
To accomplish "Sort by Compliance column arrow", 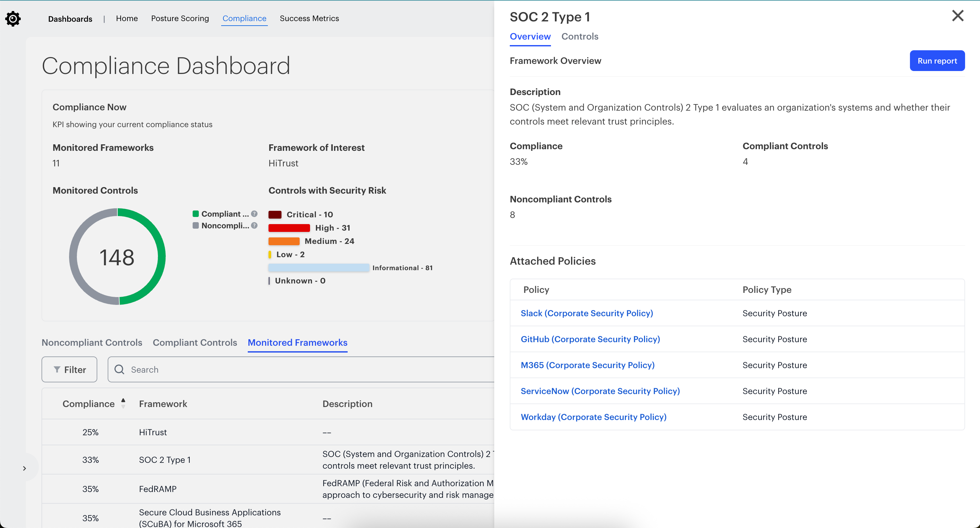I will point(123,403).
